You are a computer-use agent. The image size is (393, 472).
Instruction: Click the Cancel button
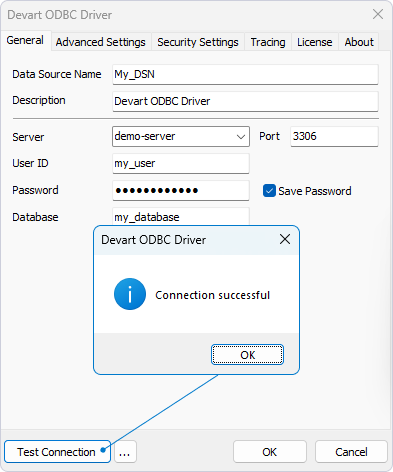click(x=351, y=452)
